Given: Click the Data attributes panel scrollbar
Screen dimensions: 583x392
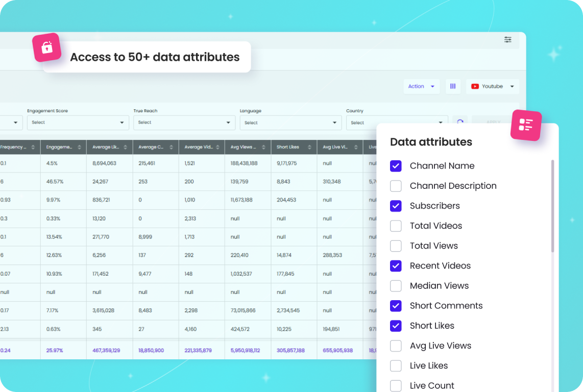Looking at the screenshot, I should (x=552, y=206).
